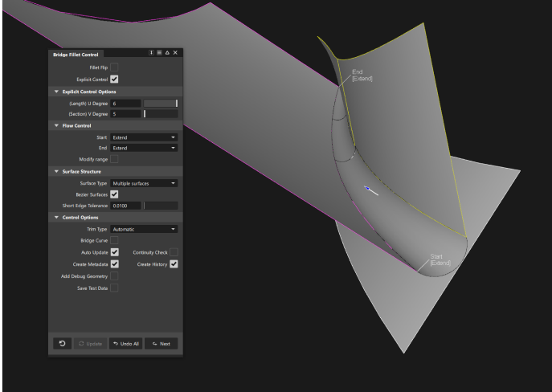Open the End flow control dropdown
The width and height of the screenshot is (552, 392).
pyautogui.click(x=144, y=148)
